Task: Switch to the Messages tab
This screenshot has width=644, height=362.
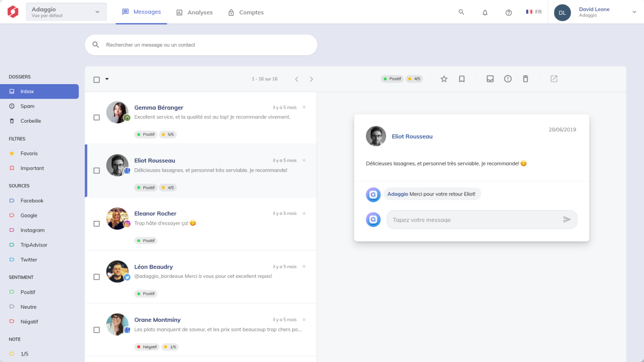Action: pyautogui.click(x=141, y=12)
